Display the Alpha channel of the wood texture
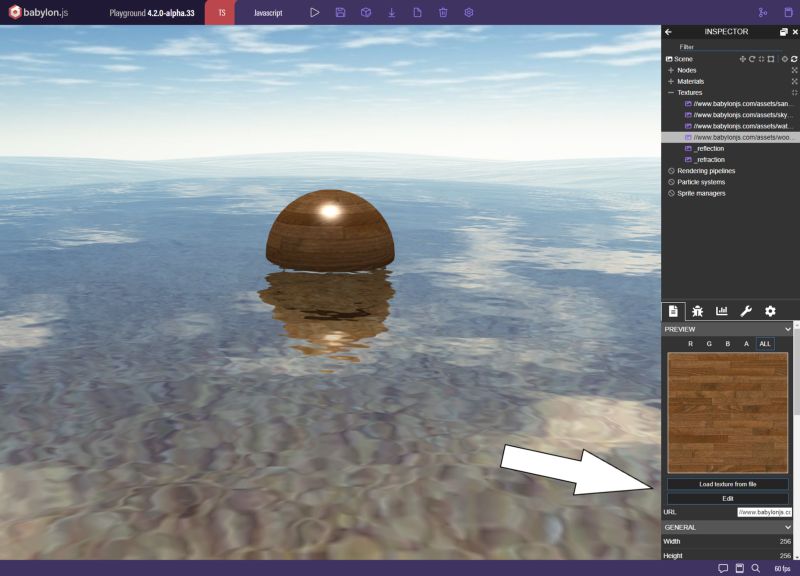This screenshot has width=800, height=576. pos(746,344)
